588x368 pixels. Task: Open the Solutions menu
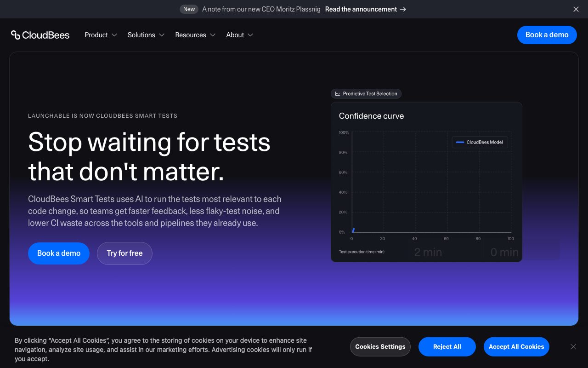point(146,35)
